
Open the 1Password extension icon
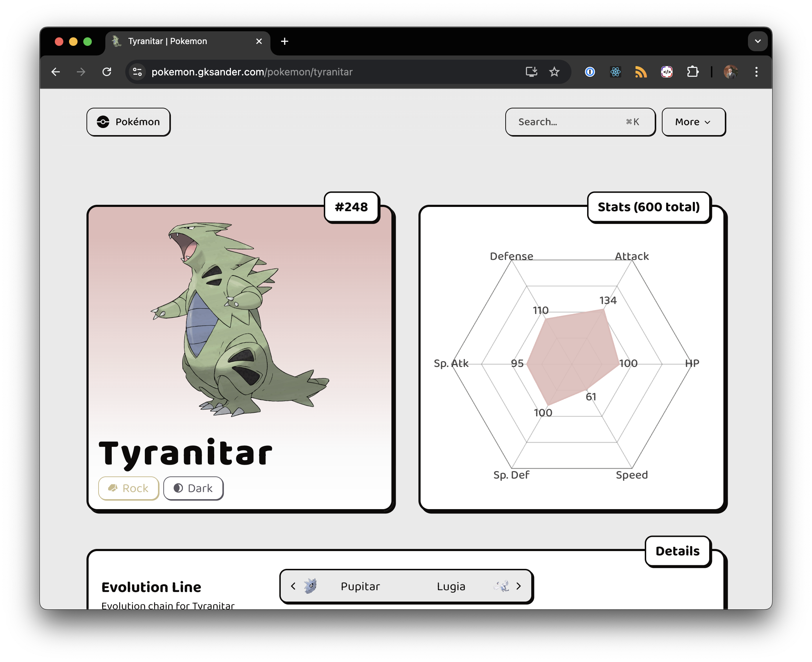[590, 72]
